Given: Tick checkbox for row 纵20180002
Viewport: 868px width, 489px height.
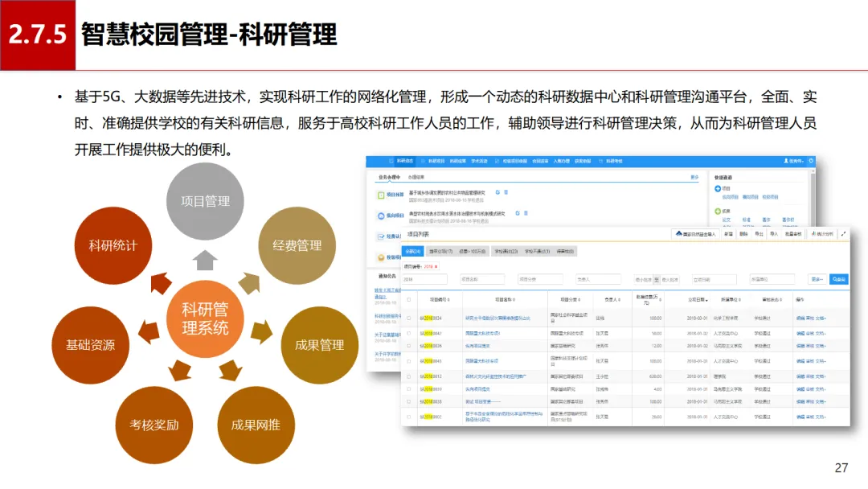Looking at the screenshot, I should pos(409,417).
